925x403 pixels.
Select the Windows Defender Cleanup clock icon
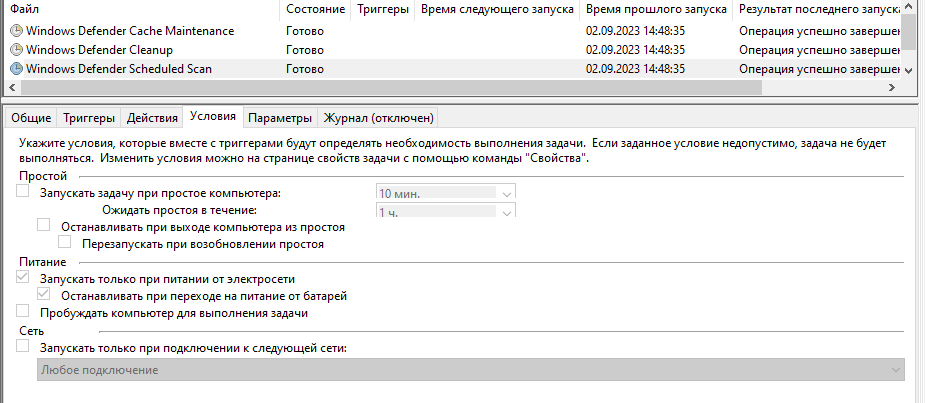coord(17,50)
